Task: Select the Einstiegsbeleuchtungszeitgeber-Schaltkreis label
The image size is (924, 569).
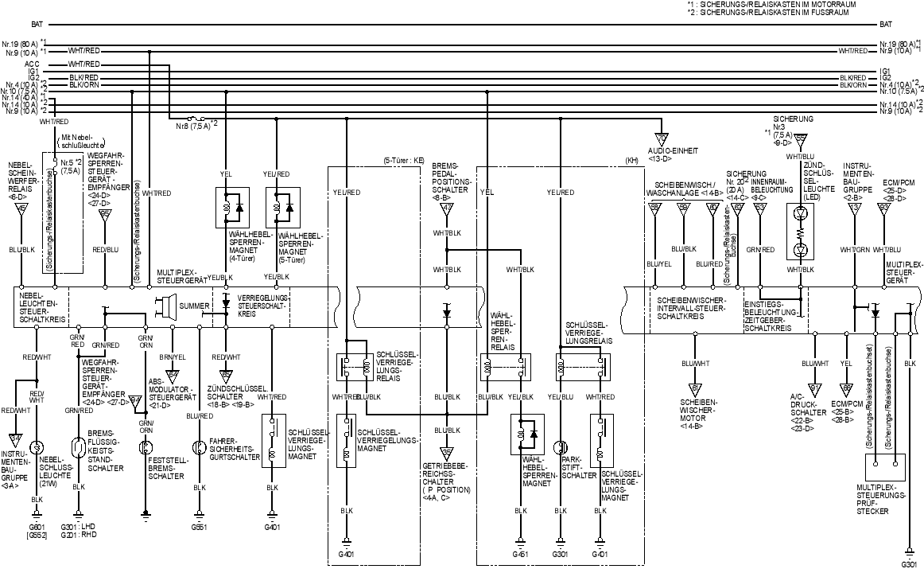Action: coord(767,315)
